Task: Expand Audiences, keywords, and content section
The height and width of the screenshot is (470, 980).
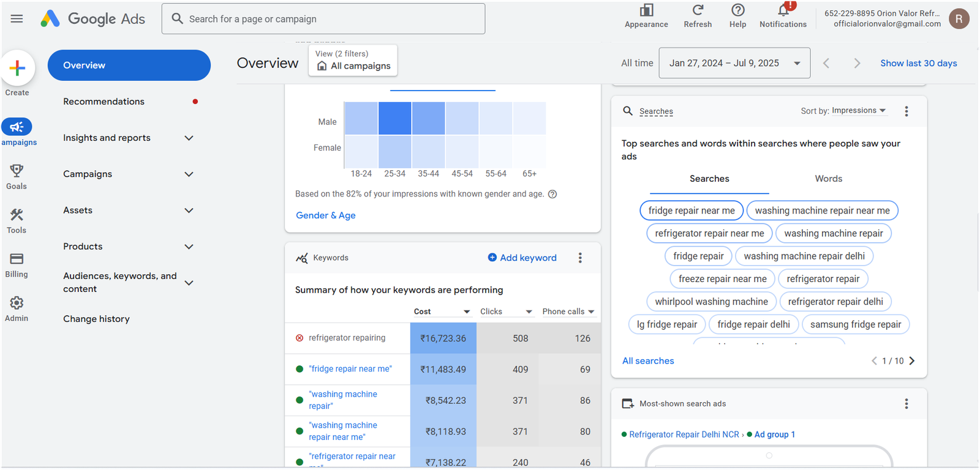Action: point(189,283)
